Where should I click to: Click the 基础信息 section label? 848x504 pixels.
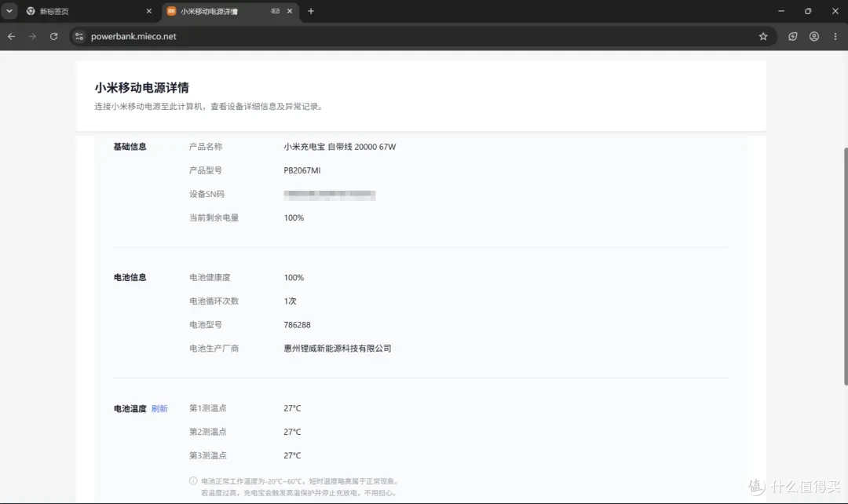coord(130,147)
